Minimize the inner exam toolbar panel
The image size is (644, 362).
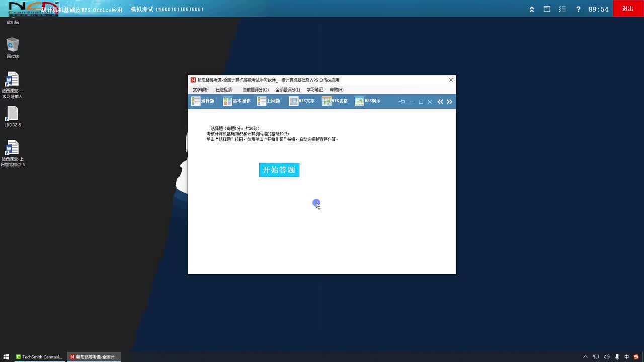point(411,102)
